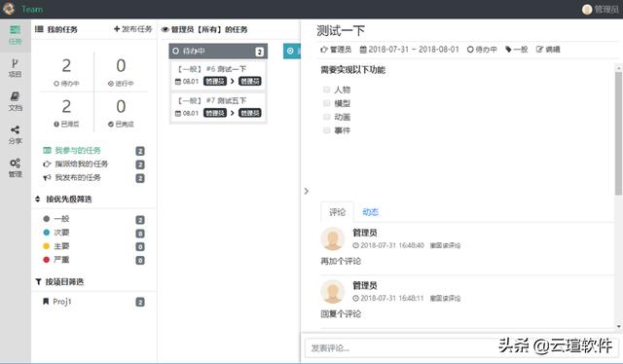Open the 任务 tasks sidebar icon
Screen dimensions: 623x364
(x=16, y=35)
